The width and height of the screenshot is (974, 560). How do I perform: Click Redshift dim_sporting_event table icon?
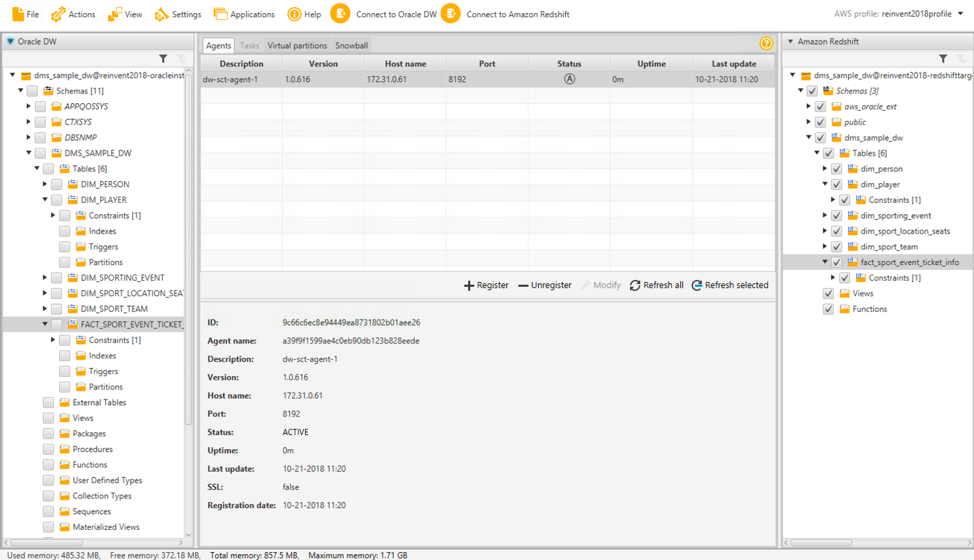(852, 215)
